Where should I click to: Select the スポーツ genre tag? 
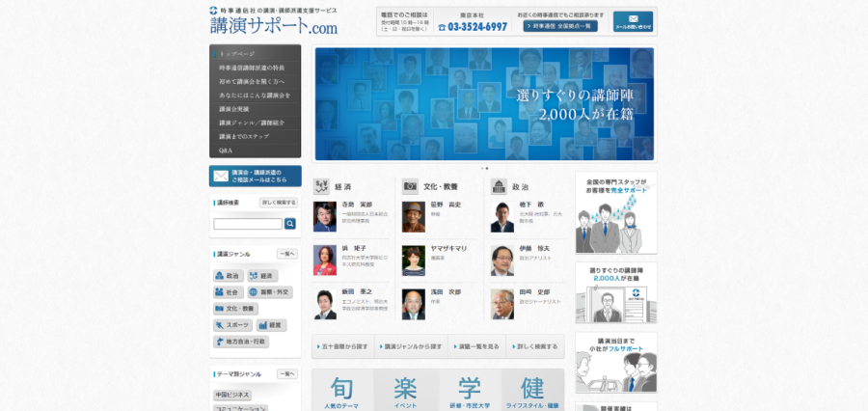232,325
